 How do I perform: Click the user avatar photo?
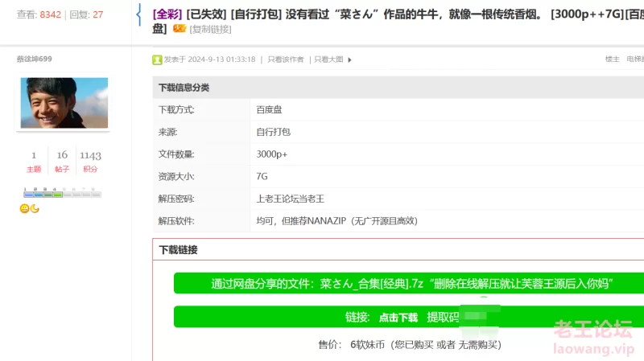click(x=64, y=103)
